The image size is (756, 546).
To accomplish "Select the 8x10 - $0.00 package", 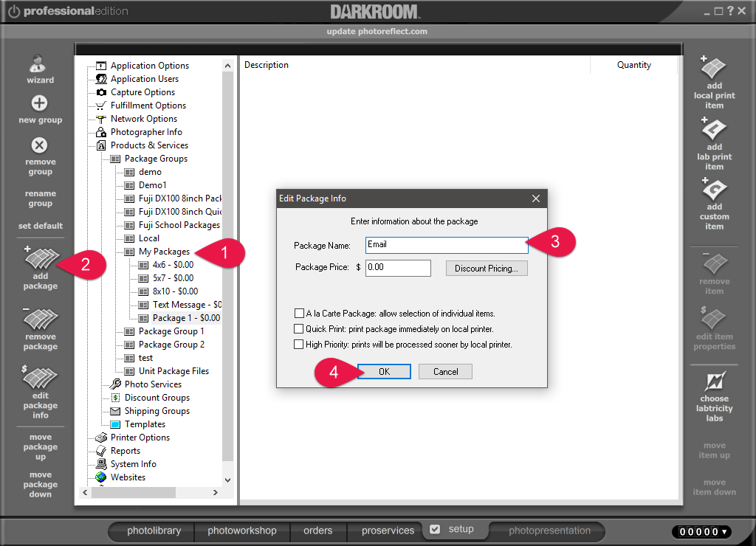I will 175,291.
